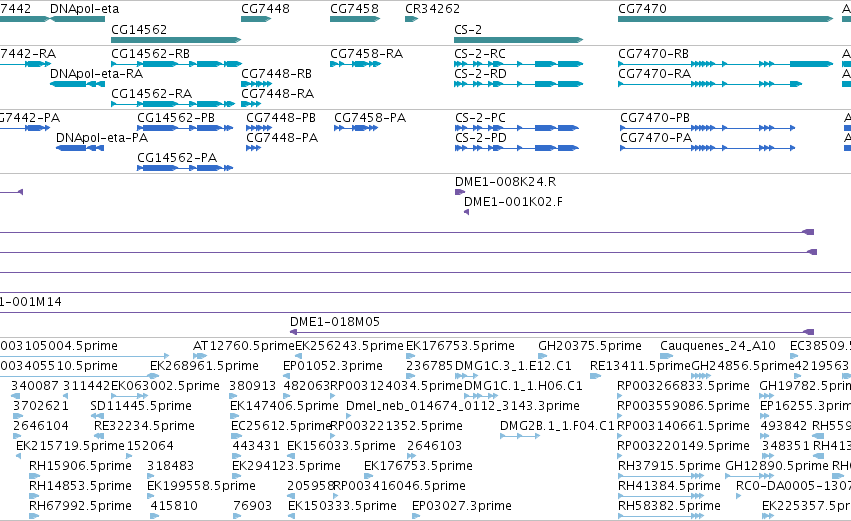This screenshot has width=851, height=521.
Task: Select EST SD11445.5prime
Action: pos(141,406)
